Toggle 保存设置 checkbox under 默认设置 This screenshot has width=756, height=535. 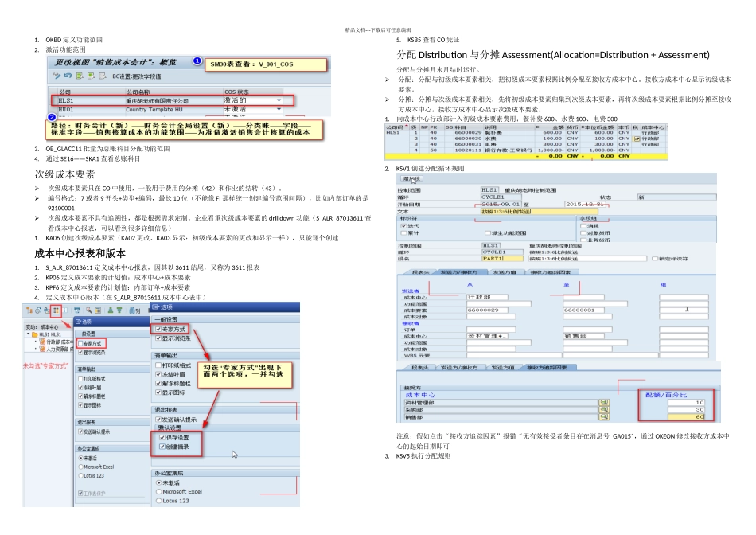click(x=162, y=438)
